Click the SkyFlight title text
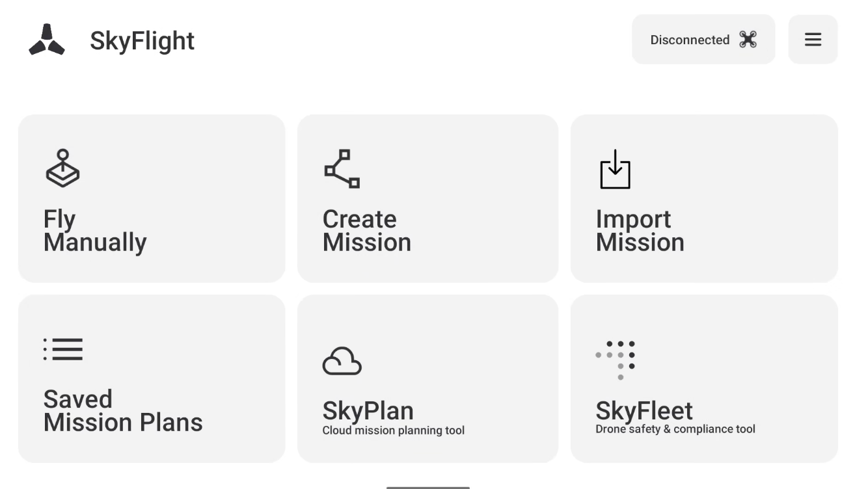The image size is (868, 489). click(142, 40)
